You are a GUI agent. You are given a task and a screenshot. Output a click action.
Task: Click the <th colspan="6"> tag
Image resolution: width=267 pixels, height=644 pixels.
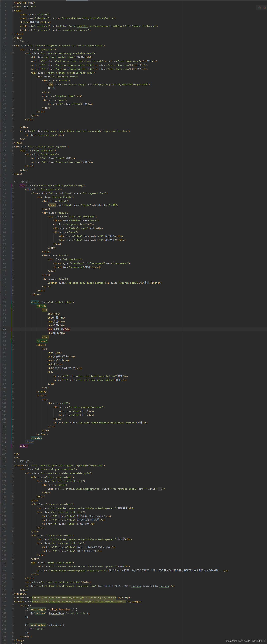(59, 403)
